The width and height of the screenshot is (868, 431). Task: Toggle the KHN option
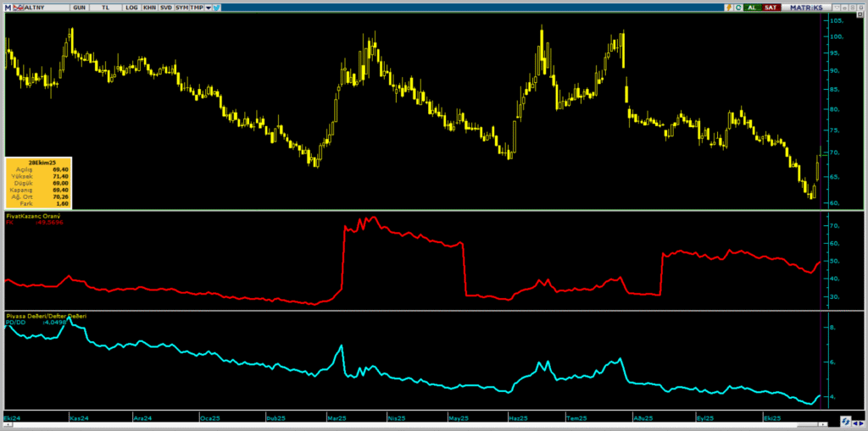(149, 7)
